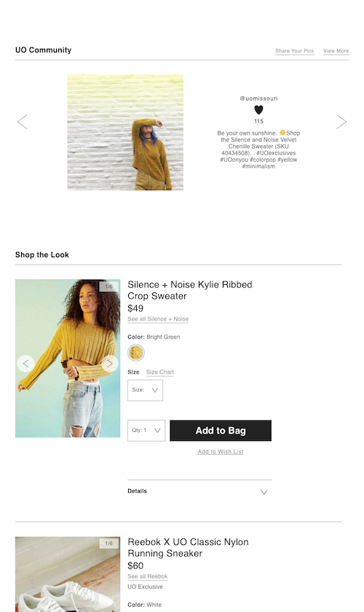Image resolution: width=364 pixels, height=612 pixels.
Task: Click View More community link
Action: click(x=336, y=51)
